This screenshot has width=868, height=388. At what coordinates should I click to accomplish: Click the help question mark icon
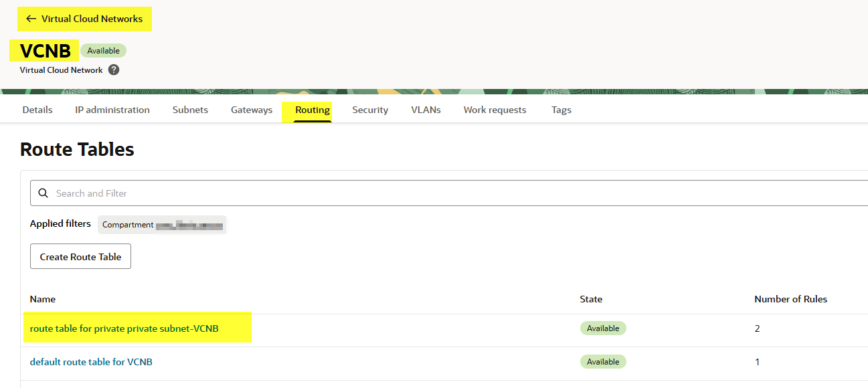click(114, 70)
